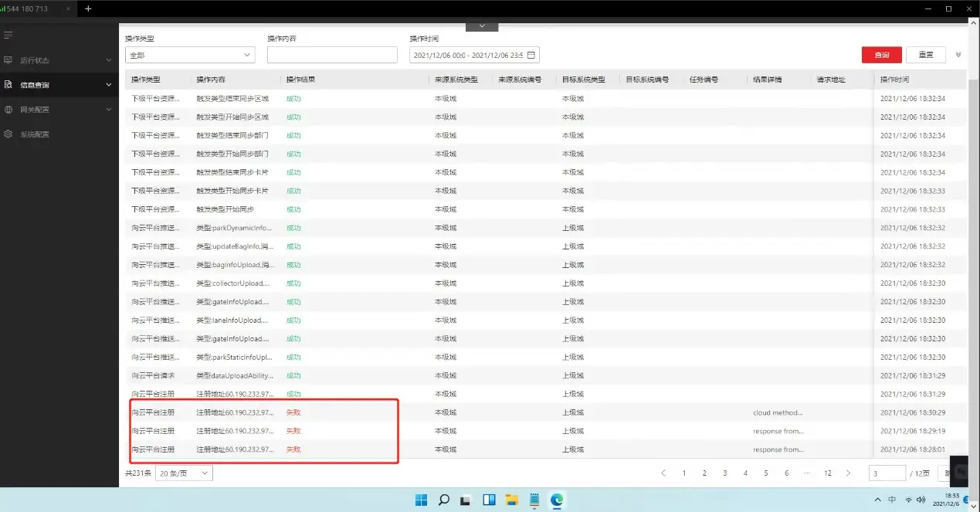Click the 网关配置 globe icon
The height and width of the screenshot is (512, 980).
[8, 110]
